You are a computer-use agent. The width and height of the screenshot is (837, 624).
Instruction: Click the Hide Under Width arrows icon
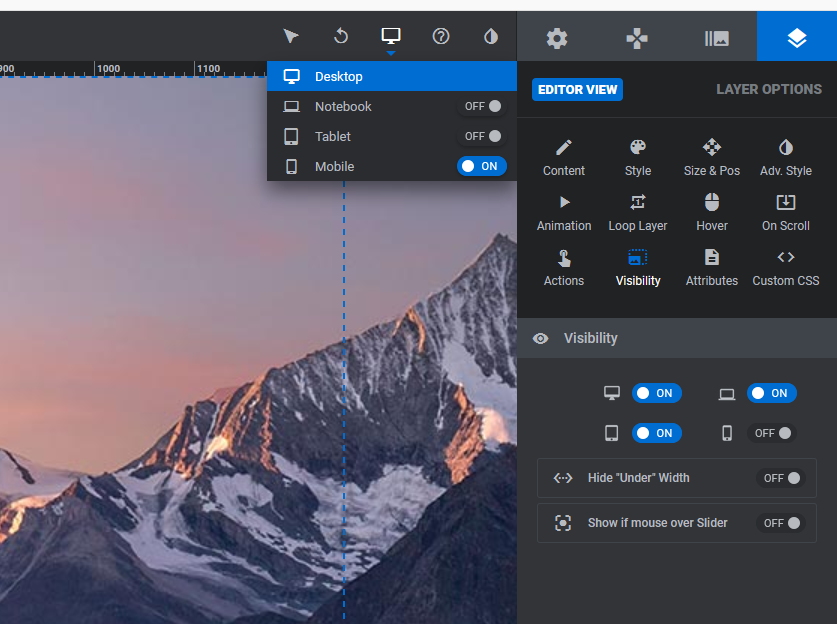563,478
